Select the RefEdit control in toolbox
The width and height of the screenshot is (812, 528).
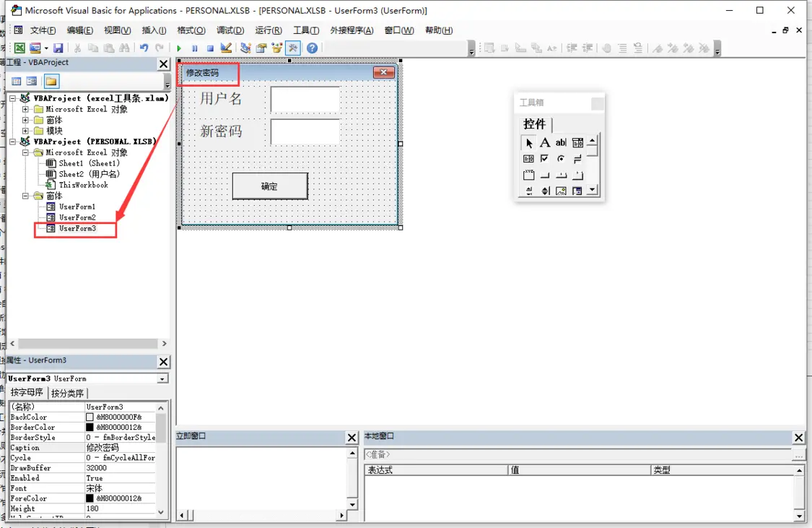(x=577, y=191)
